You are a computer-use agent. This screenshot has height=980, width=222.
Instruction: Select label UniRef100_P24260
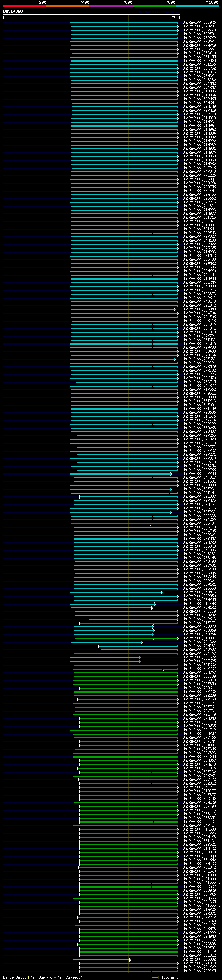pos(199,520)
